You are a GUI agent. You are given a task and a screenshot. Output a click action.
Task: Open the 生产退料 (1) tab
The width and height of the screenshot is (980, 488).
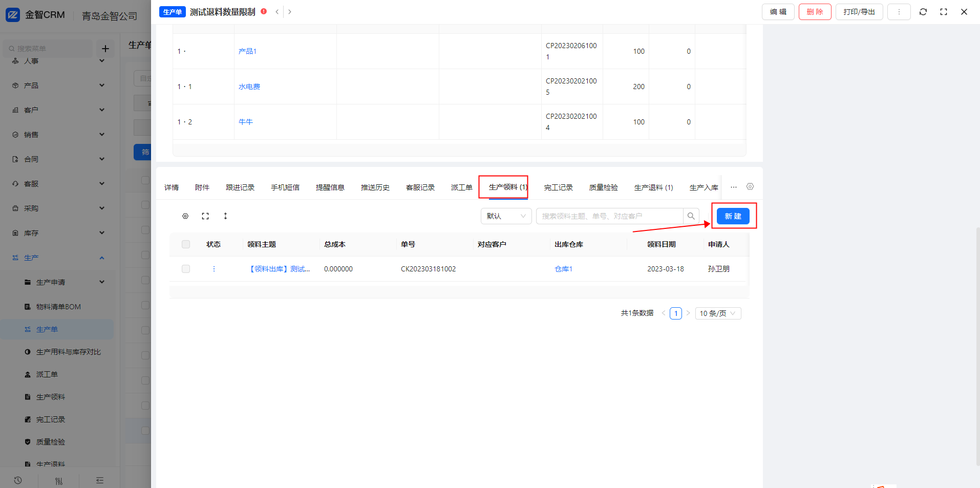click(x=653, y=187)
